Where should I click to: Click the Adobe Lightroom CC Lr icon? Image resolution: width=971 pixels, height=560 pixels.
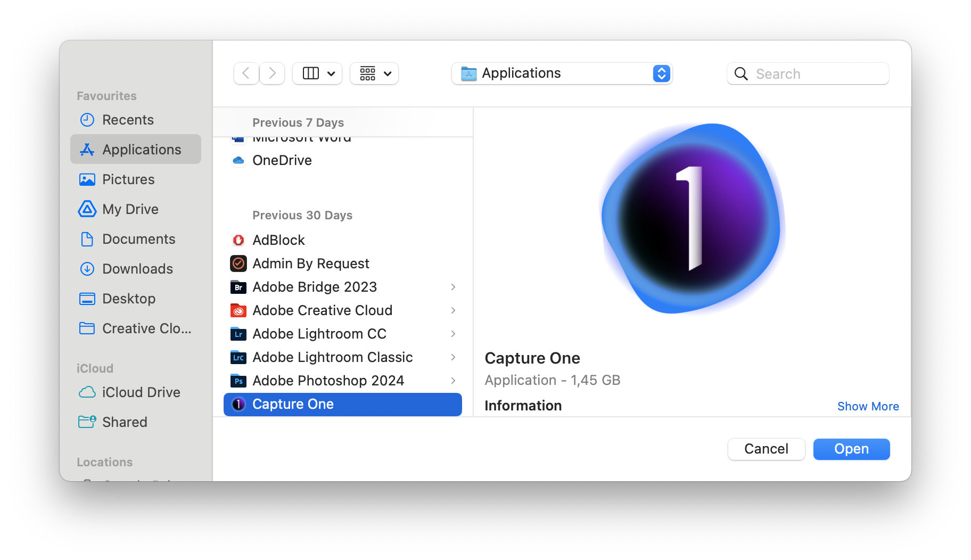pos(238,334)
